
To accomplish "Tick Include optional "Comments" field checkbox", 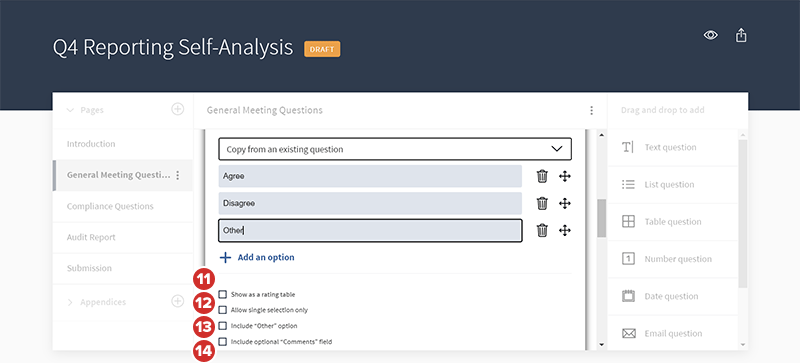I will 222,342.
